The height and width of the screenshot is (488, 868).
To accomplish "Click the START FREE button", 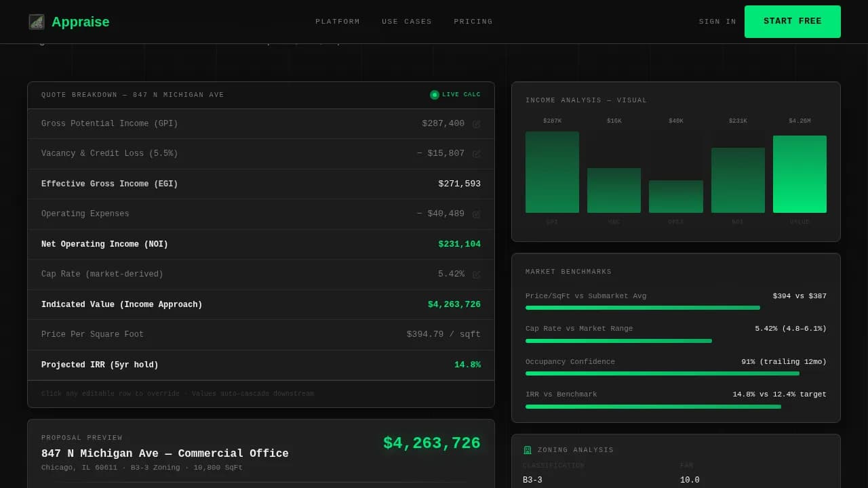I will click(x=792, y=21).
